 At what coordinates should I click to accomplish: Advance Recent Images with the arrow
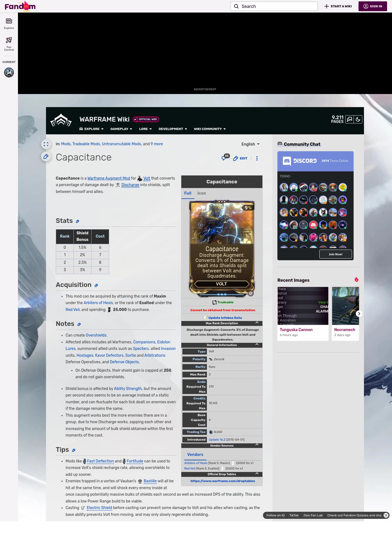(359, 314)
